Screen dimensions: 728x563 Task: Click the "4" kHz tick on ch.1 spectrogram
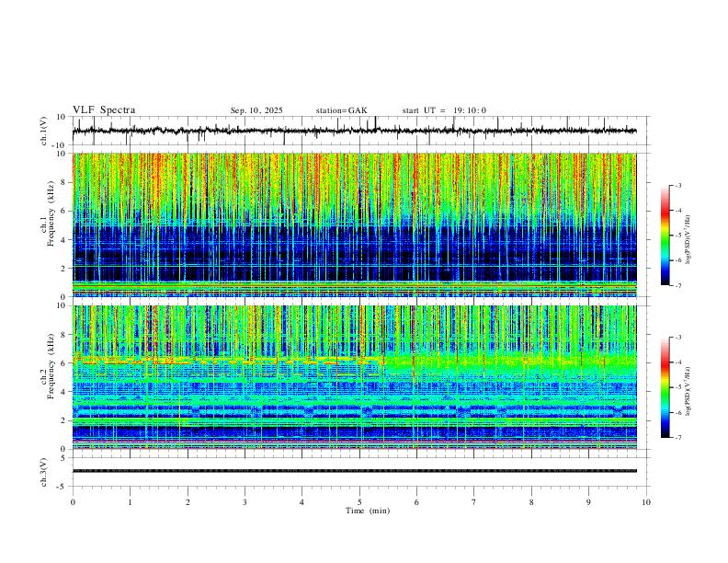click(x=64, y=240)
